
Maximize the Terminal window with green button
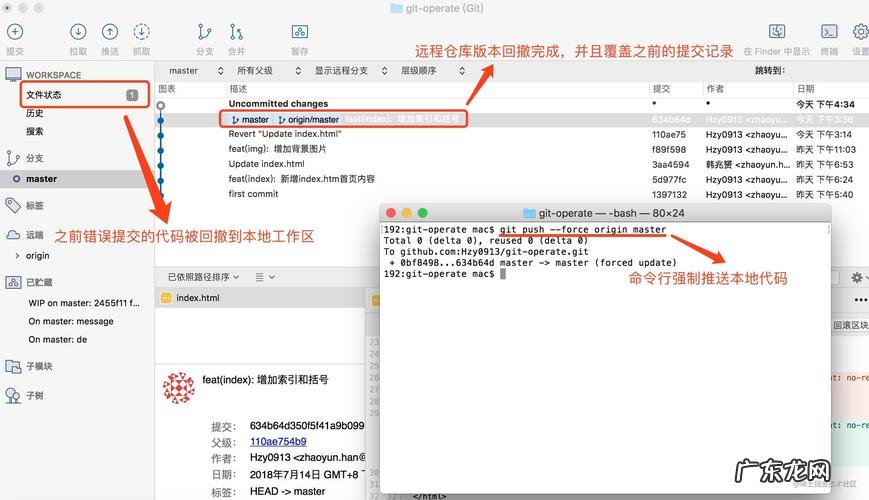pos(422,213)
